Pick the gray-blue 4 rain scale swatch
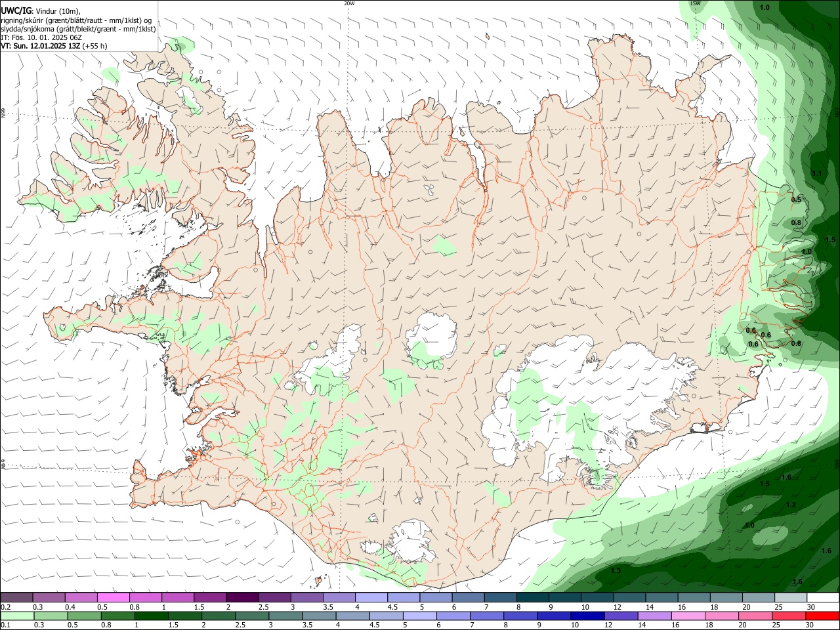Screen dimensions: 840x630 [352, 616]
